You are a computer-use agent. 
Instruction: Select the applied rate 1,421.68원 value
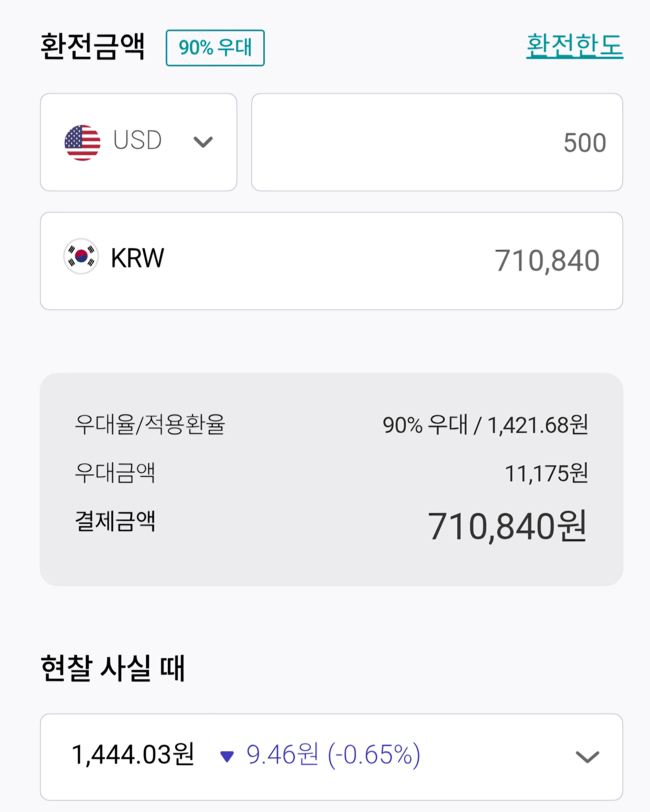point(537,425)
